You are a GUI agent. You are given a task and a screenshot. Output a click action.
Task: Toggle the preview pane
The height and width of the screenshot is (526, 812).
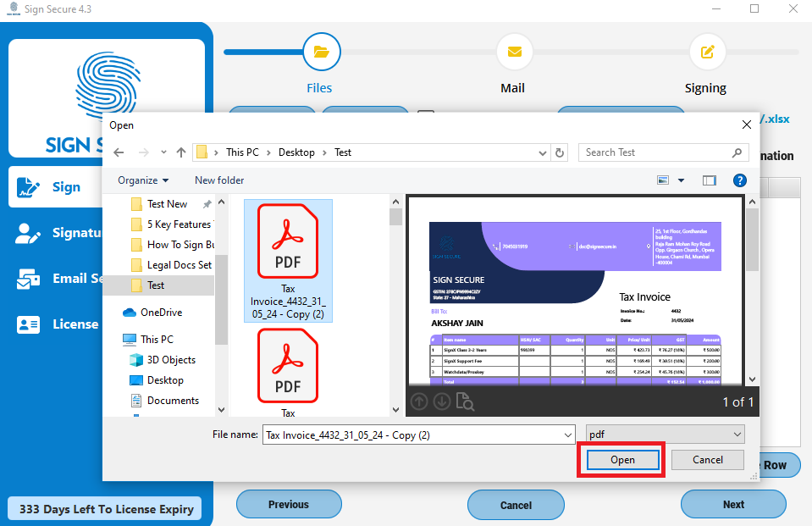tap(709, 180)
